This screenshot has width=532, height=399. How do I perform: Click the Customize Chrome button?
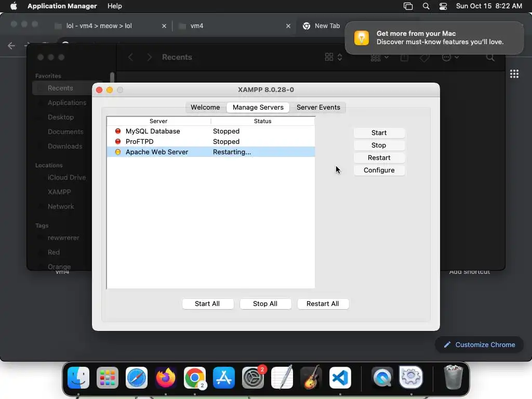[480, 345]
